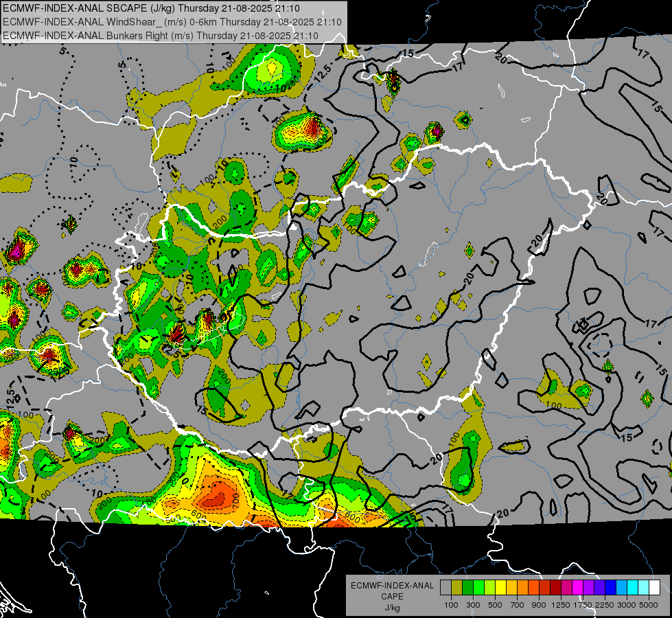Click the legend value 500

(495, 605)
